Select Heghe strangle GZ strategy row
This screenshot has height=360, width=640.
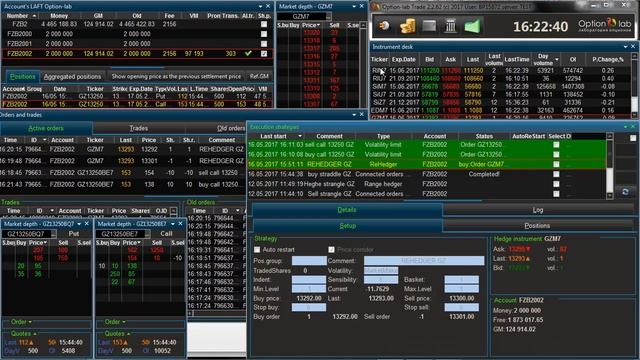coord(427,184)
